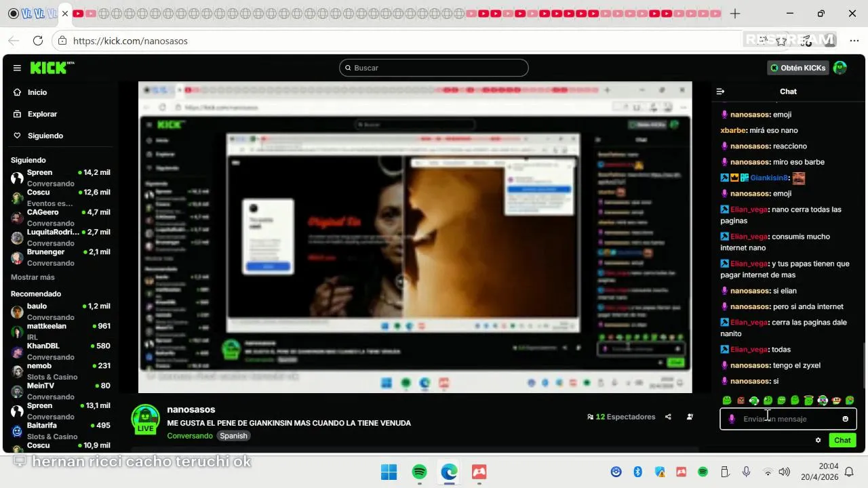Click Microsoft Edge in the taskbar
Viewport: 868px width, 488px height.
click(x=449, y=472)
